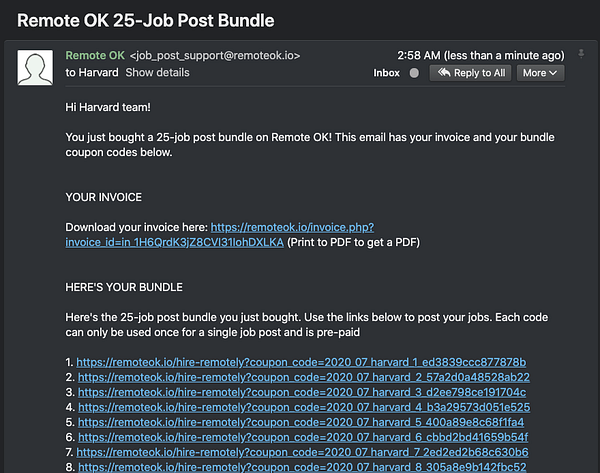
Task: Click the pin icon beside the timestamp
Action: (582, 53)
